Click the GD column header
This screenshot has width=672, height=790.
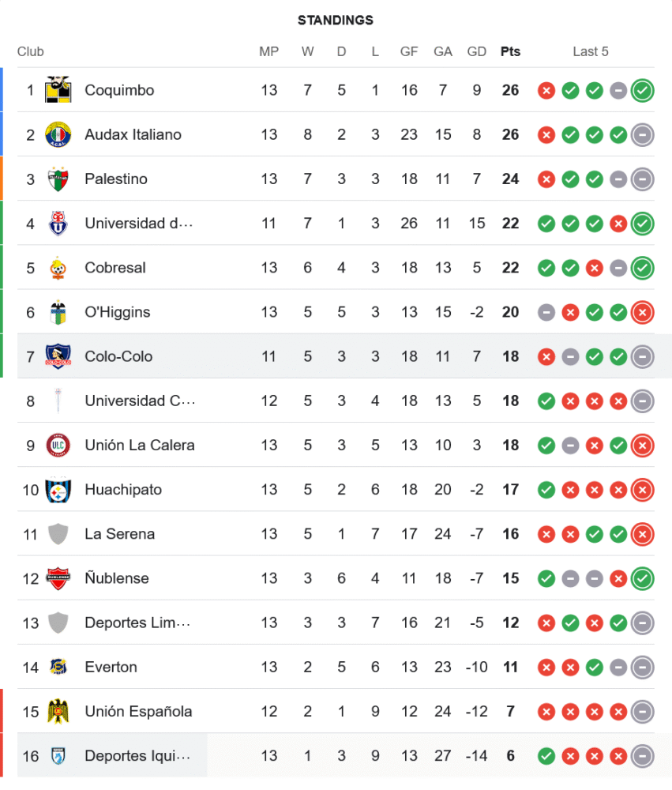[476, 52]
